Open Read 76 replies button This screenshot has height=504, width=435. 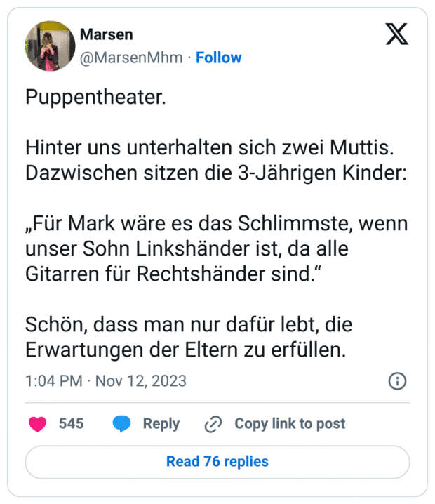point(217,461)
